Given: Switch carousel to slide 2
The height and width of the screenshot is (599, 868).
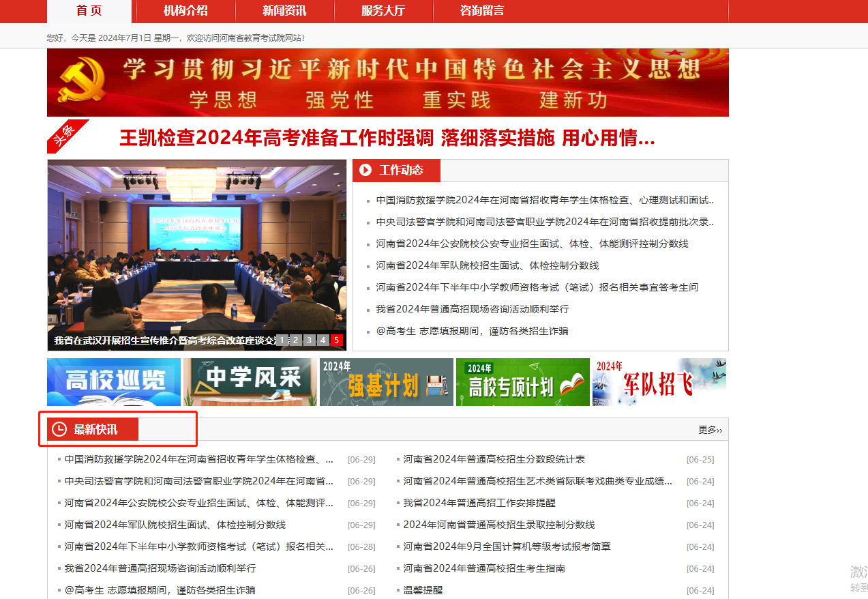Looking at the screenshot, I should coord(295,340).
